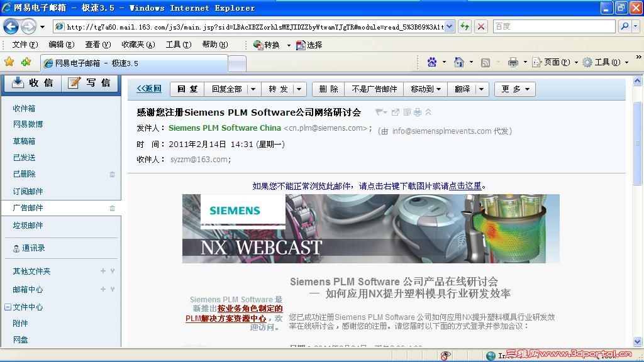
Task: Open the 移动到 dropdown
Action: 426,89
